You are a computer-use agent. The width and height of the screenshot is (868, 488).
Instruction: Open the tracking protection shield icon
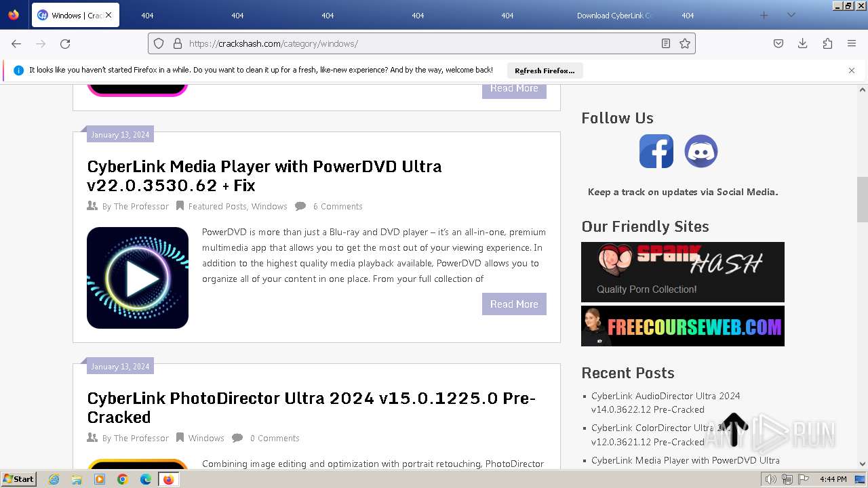point(159,43)
